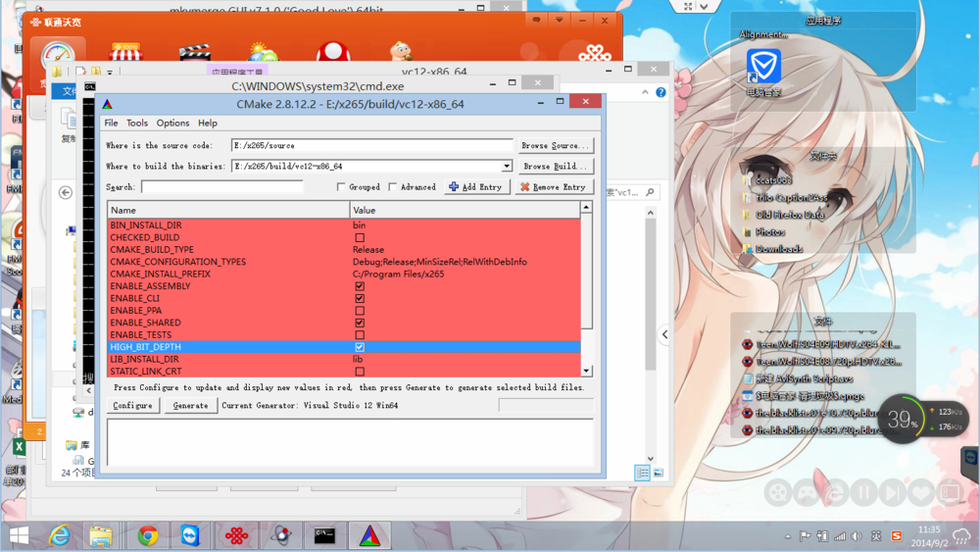
Task: Open Internet Explorer from the taskbar
Action: click(60, 535)
